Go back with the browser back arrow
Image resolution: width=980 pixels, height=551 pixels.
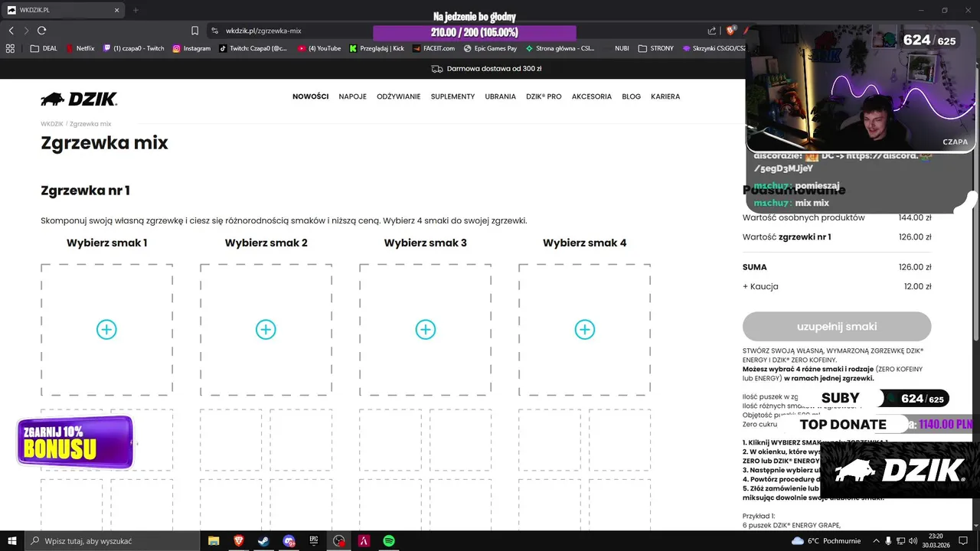tap(11, 31)
